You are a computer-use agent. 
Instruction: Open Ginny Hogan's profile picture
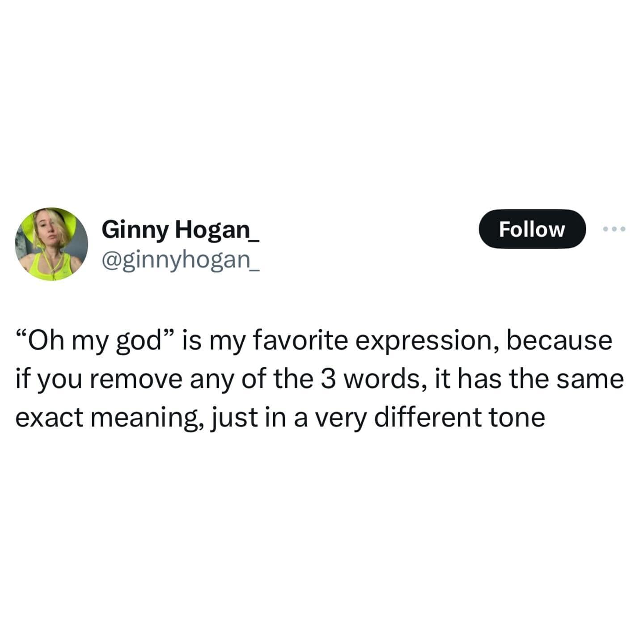coord(51,244)
